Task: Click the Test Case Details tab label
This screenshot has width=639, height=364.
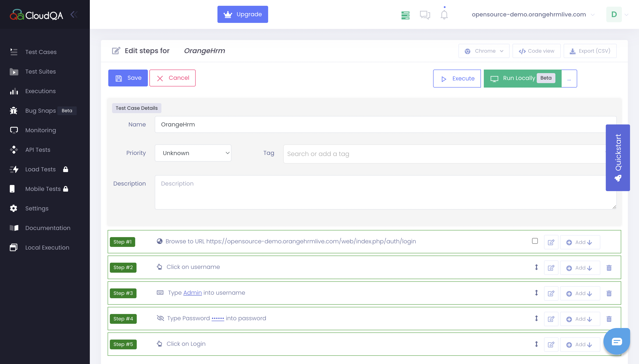Action: pos(137,108)
